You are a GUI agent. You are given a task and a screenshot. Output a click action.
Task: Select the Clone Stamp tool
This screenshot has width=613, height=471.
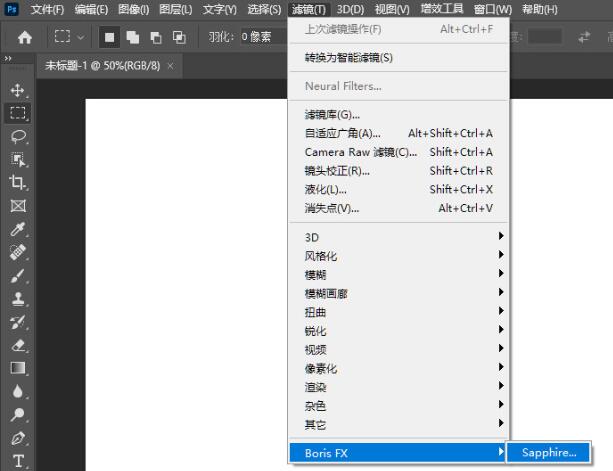tap(17, 299)
